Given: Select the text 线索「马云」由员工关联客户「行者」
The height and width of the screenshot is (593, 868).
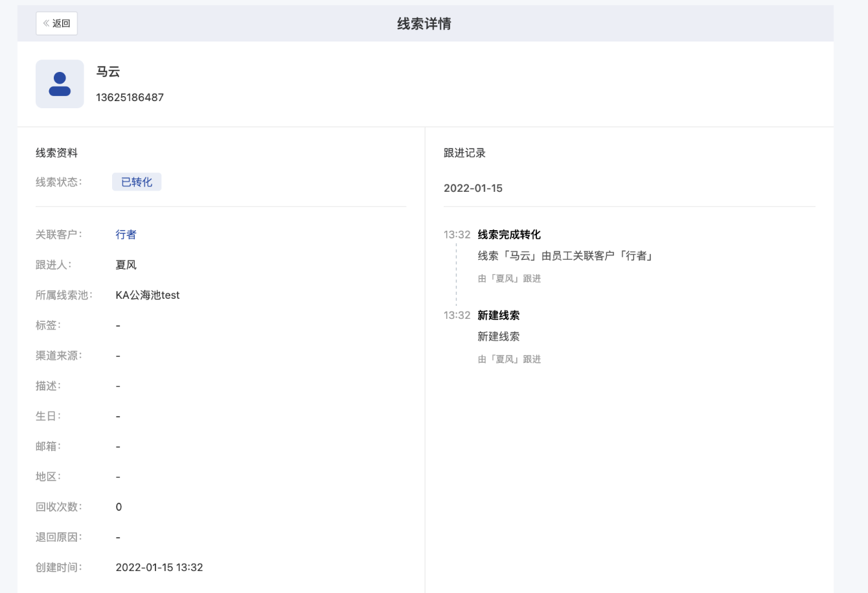Looking at the screenshot, I should click(x=566, y=256).
